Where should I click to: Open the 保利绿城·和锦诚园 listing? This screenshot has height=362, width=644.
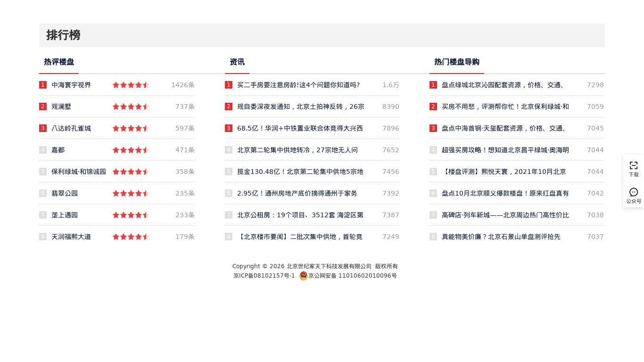coord(79,172)
